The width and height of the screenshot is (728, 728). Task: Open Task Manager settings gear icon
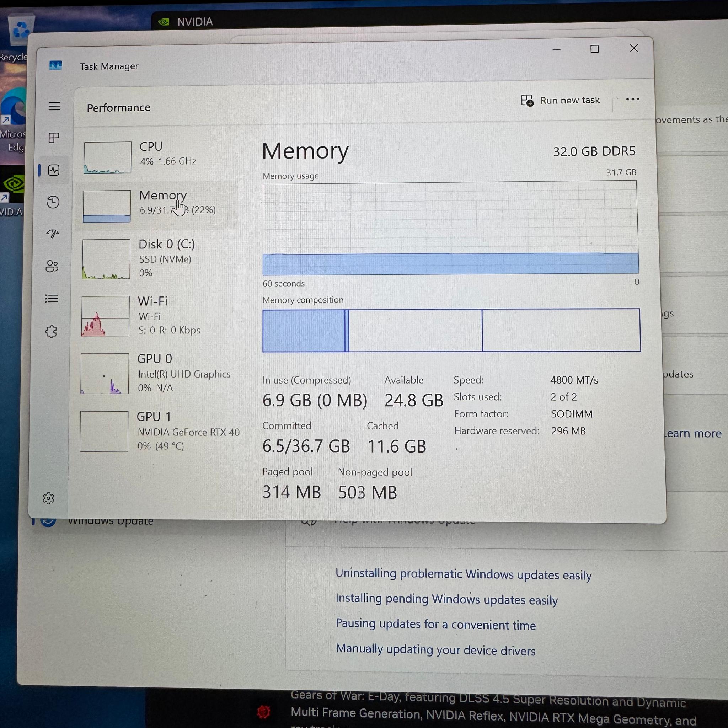(x=49, y=498)
